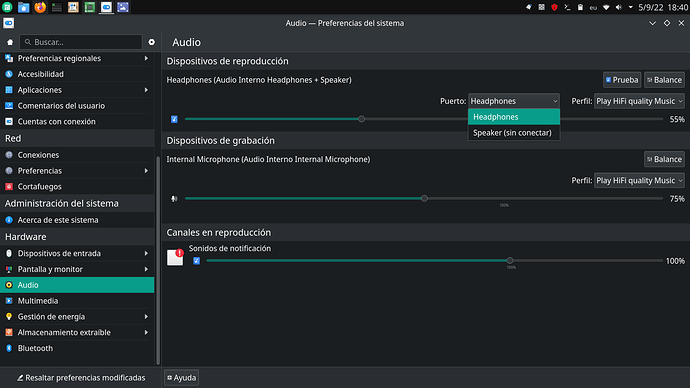
Task: Adjust the Internal Microphone volume slider handle
Action: [424, 199]
